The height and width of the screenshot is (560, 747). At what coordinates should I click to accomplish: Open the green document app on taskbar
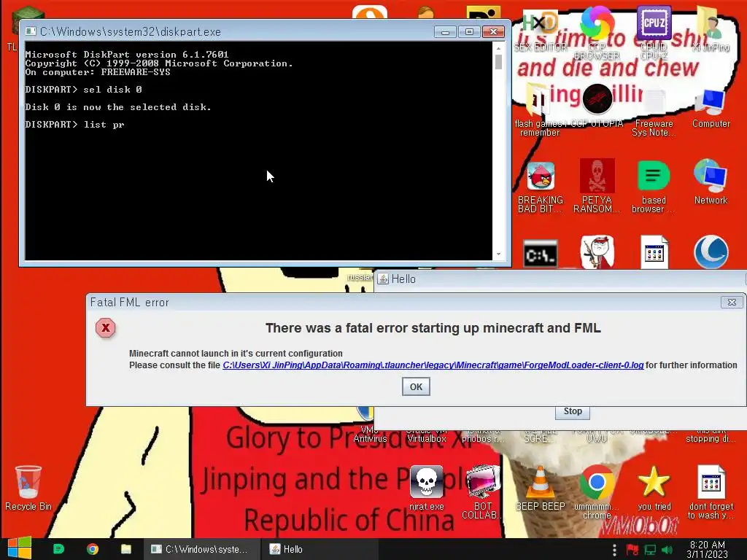[x=58, y=549]
